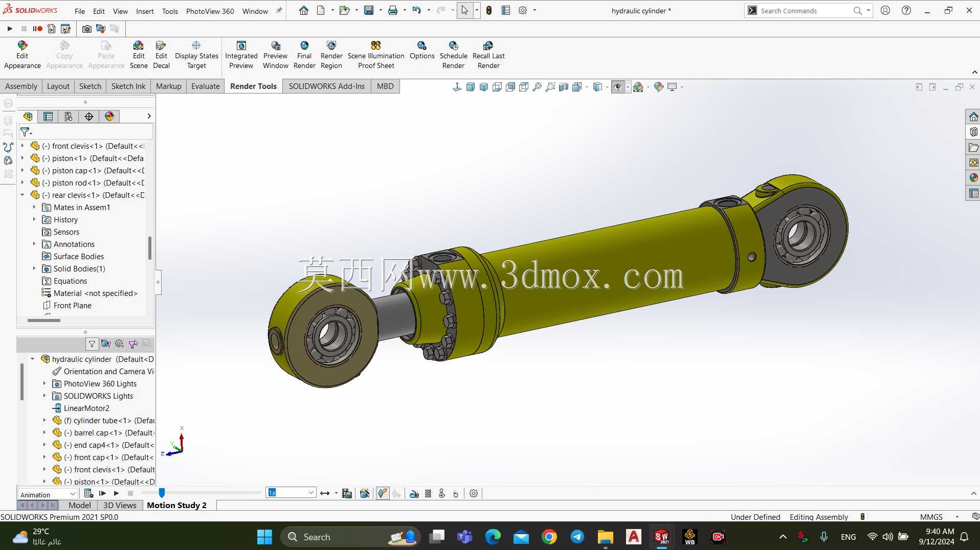
Task: Click the Zoom to Area icon
Action: [x=550, y=87]
